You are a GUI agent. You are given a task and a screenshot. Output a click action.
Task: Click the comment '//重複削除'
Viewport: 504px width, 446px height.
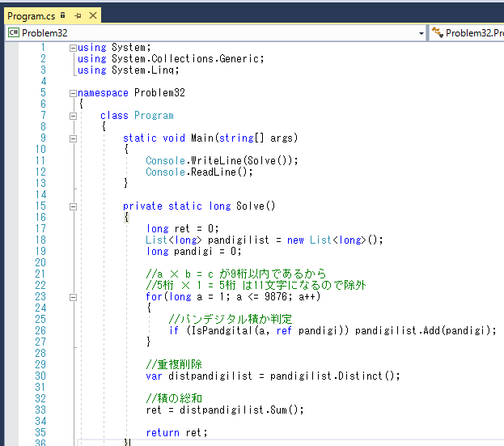tap(174, 364)
